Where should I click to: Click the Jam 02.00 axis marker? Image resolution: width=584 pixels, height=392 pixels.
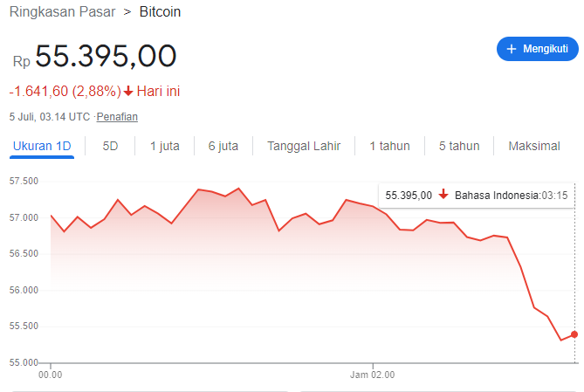click(x=373, y=375)
